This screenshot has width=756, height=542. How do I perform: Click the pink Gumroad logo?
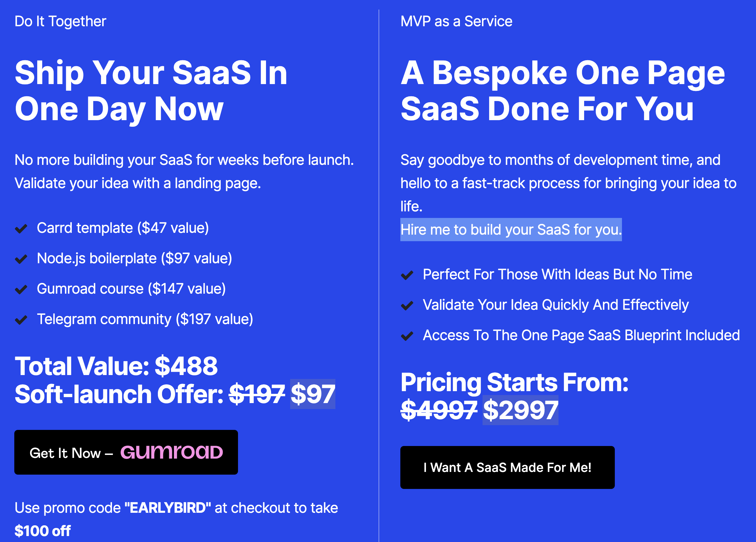coord(171,452)
